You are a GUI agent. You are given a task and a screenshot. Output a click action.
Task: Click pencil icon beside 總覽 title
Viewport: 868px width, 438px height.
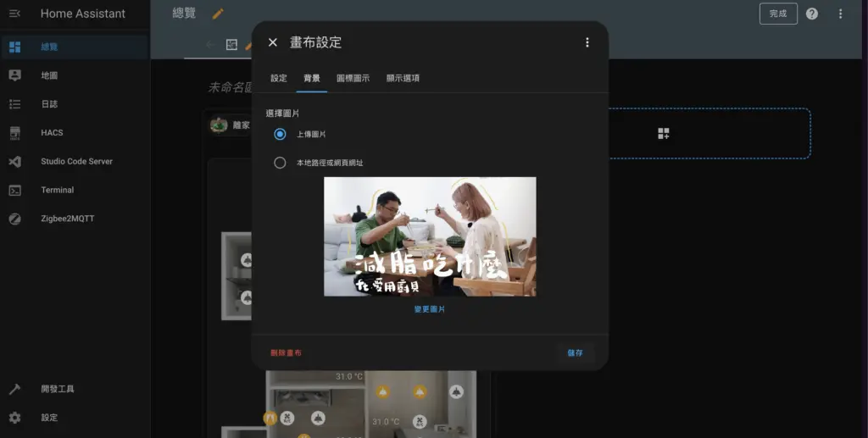(x=218, y=14)
